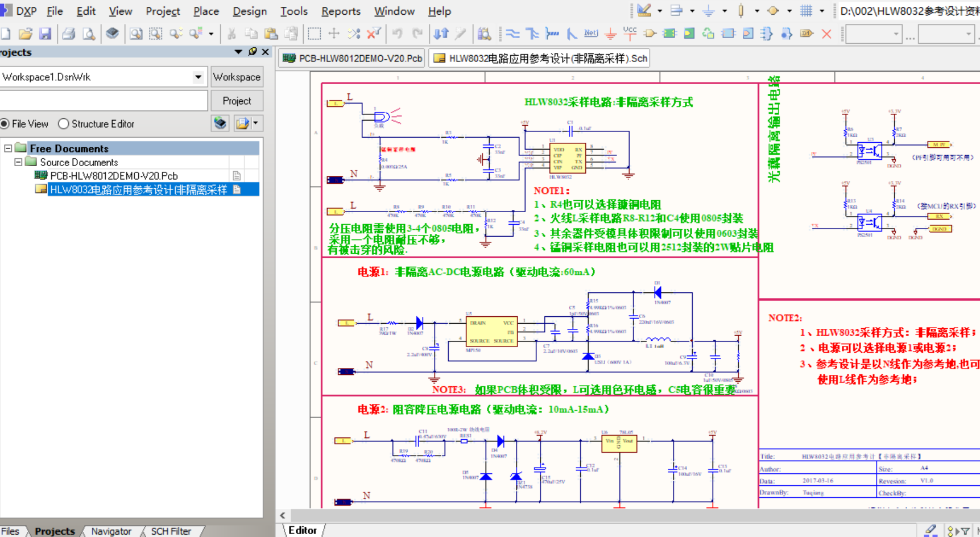Switch to the PCB-HLW8012DEMO-V20.Pcb document tab
This screenshot has height=537, width=980.
tap(353, 58)
